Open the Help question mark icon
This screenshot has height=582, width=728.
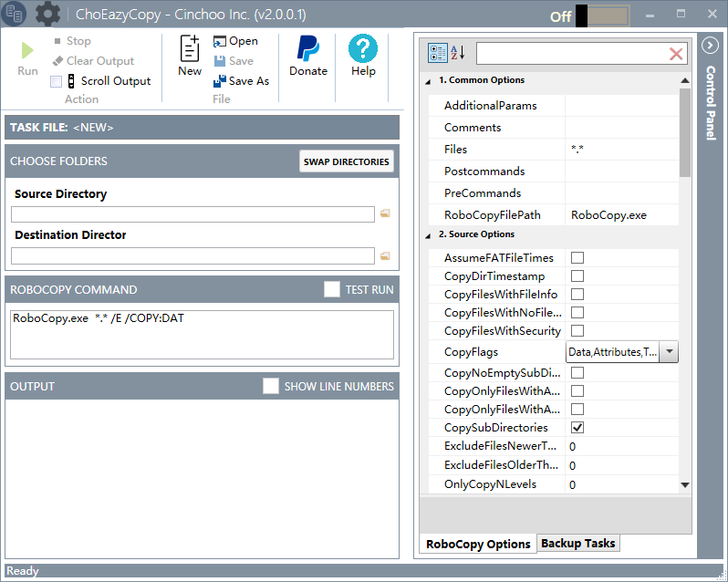pyautogui.click(x=363, y=48)
